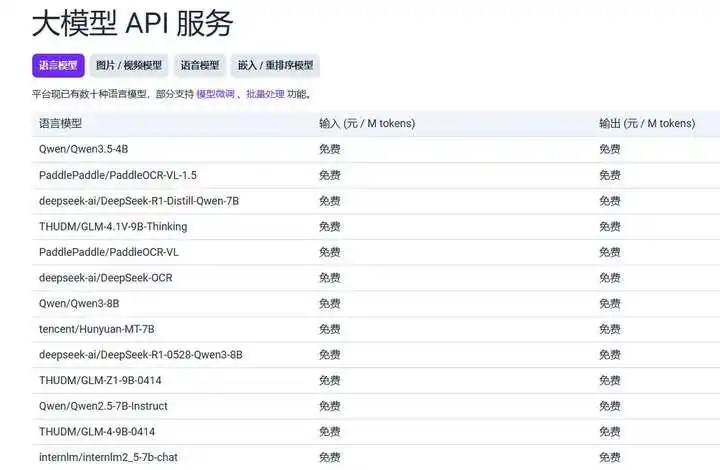Click input price 免费 for Qwen/Qwen3.5-4B
The height and width of the screenshot is (470, 720).
pos(330,149)
